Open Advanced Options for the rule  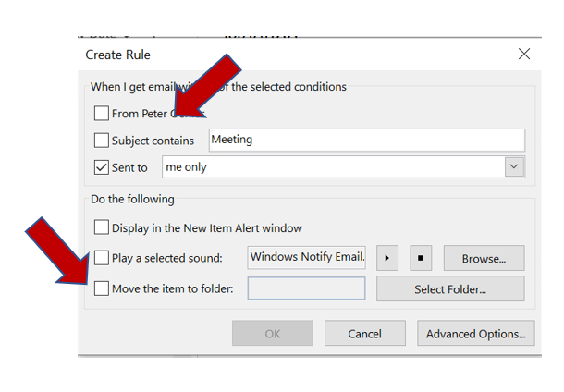pyautogui.click(x=474, y=334)
